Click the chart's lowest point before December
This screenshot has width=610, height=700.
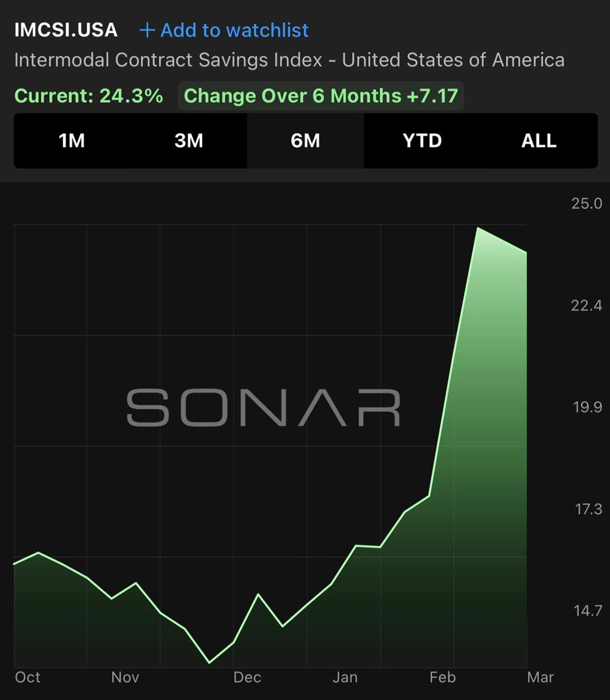click(x=209, y=662)
